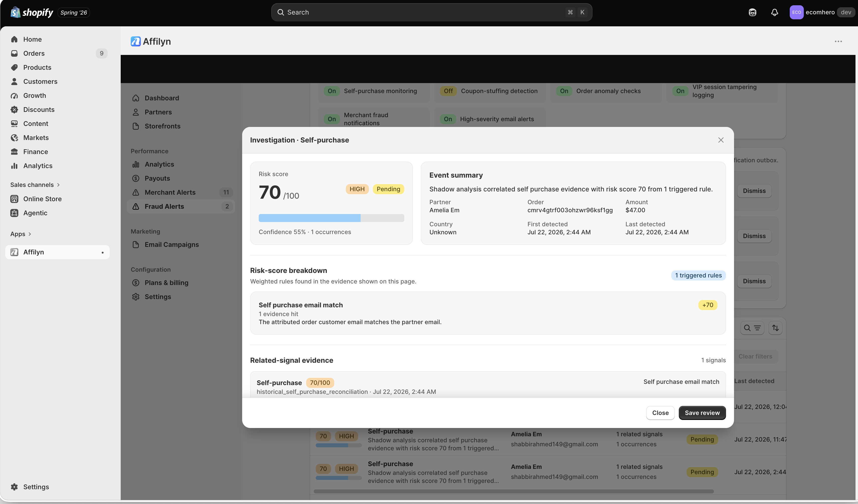Open Shopify Settings gear at the bottom
858x504 pixels.
click(x=14, y=487)
